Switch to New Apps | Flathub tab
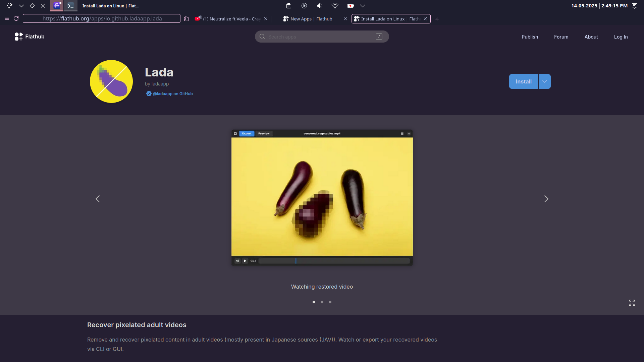 [311, 19]
